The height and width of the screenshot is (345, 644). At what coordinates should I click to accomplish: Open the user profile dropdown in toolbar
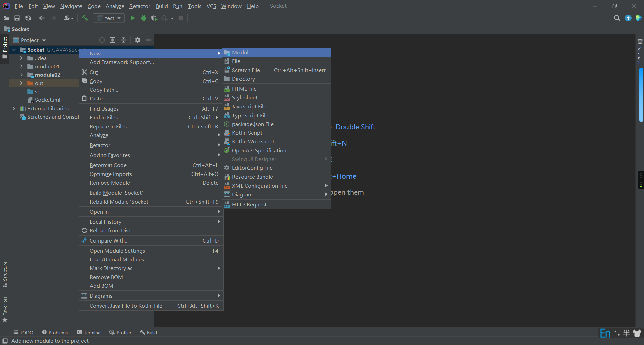click(x=68, y=18)
